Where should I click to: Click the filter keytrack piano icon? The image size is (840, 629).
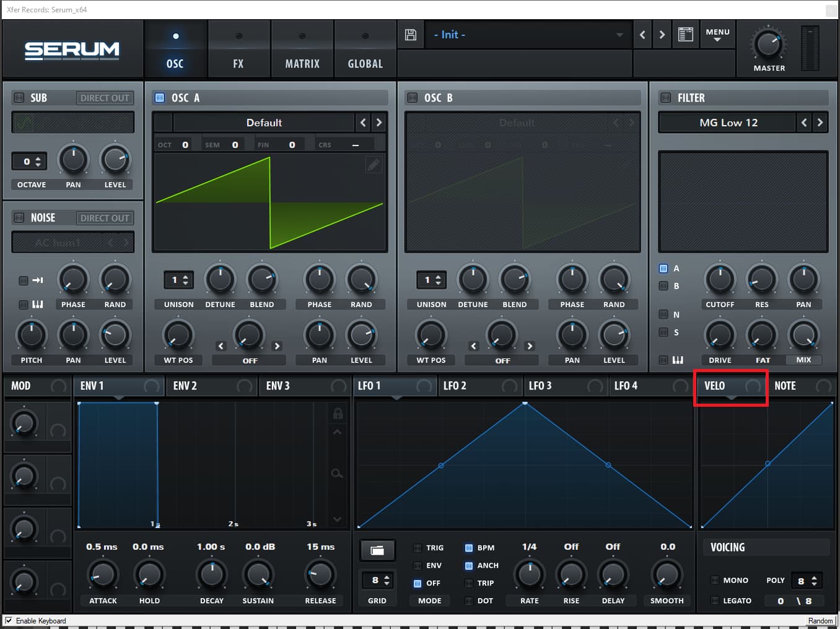[678, 360]
